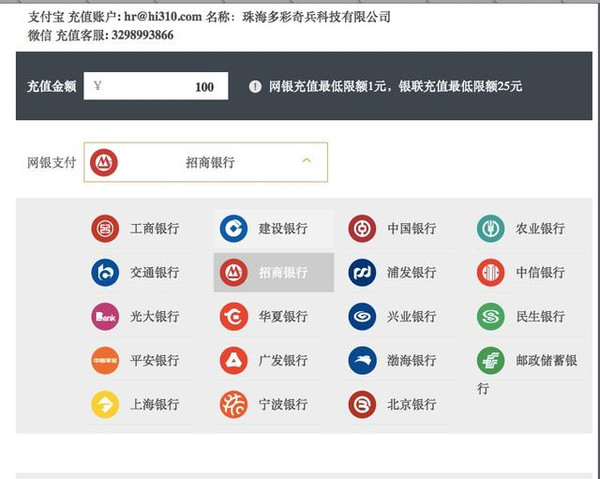Collapse the 网银支付 bank dropdown chevron
This screenshot has height=479, width=600.
point(307,161)
